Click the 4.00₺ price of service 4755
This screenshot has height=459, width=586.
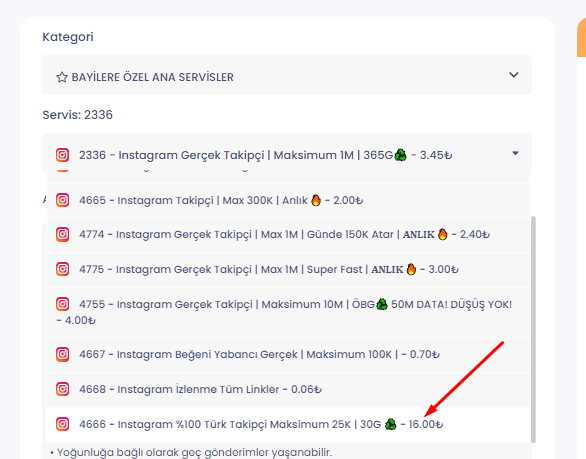coord(80,321)
